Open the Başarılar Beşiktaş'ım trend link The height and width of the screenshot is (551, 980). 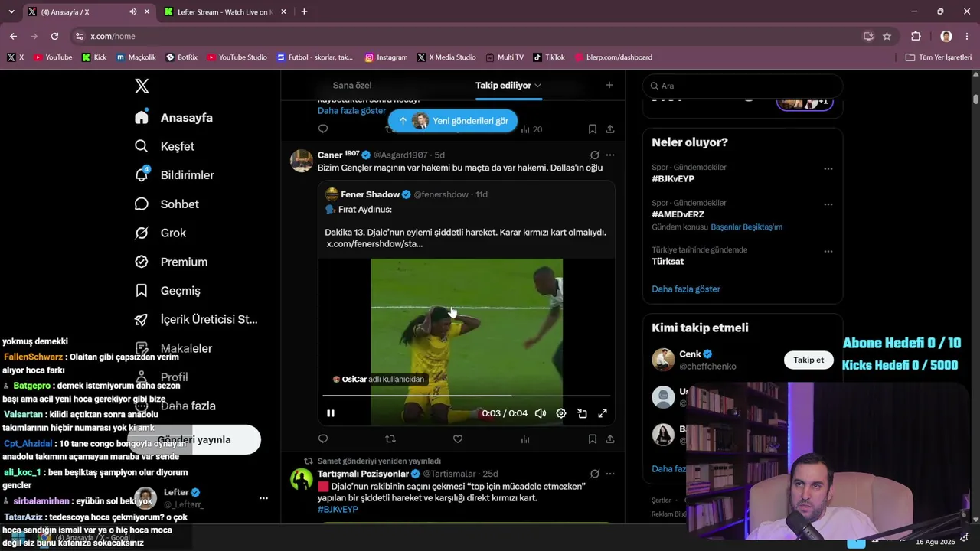746,227
